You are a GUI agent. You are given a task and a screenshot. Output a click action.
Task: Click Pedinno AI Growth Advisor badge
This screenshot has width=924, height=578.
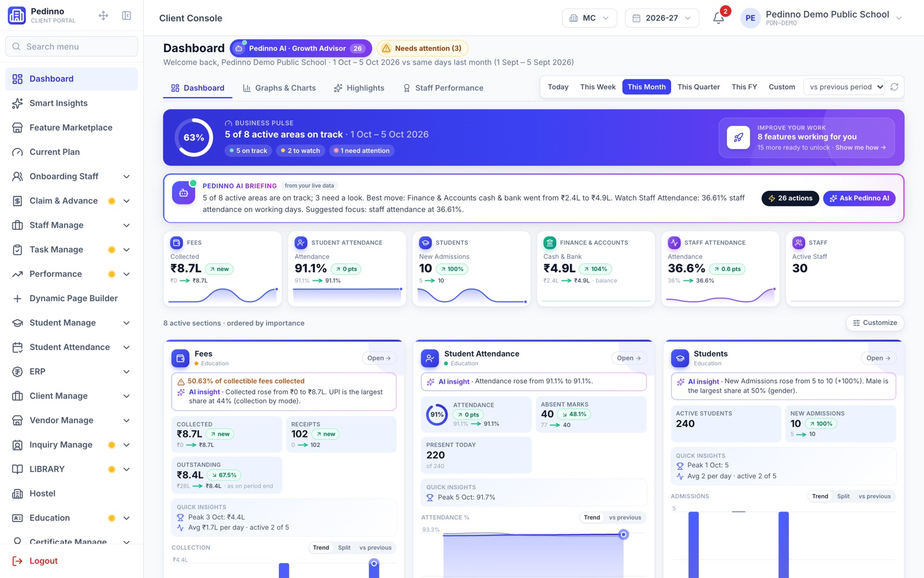(x=300, y=49)
